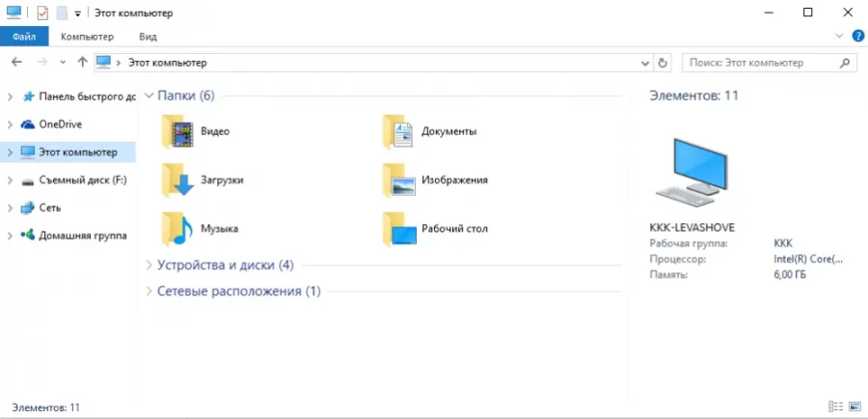The image size is (868, 419).
Task: Go up one level with the up arrow
Action: [83, 62]
